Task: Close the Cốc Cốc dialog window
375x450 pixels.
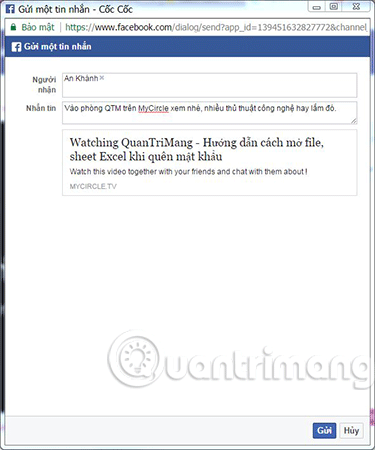Action: (x=356, y=7)
